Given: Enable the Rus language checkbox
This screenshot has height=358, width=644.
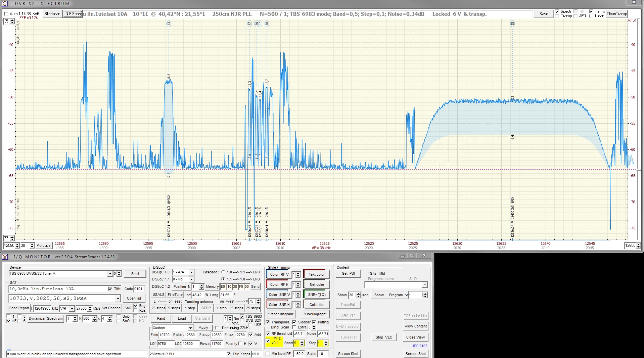Looking at the screenshot, I should pos(135,310).
